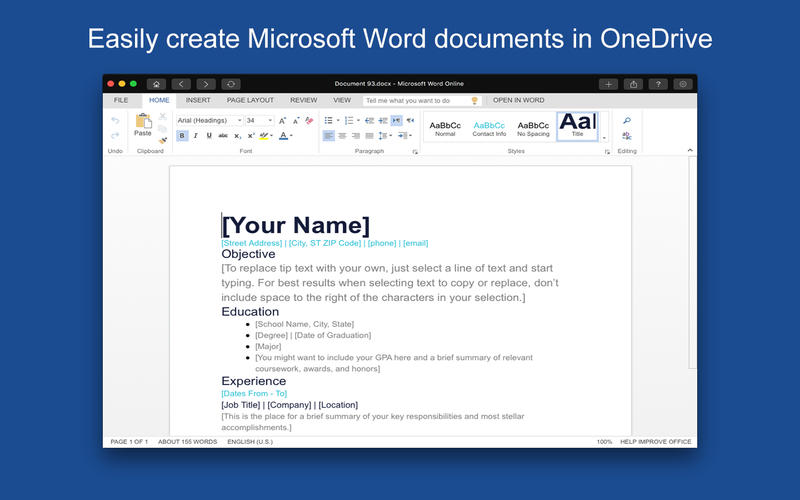Click the Clear Formatting eraser icon
800x500 pixels.
coord(309,120)
